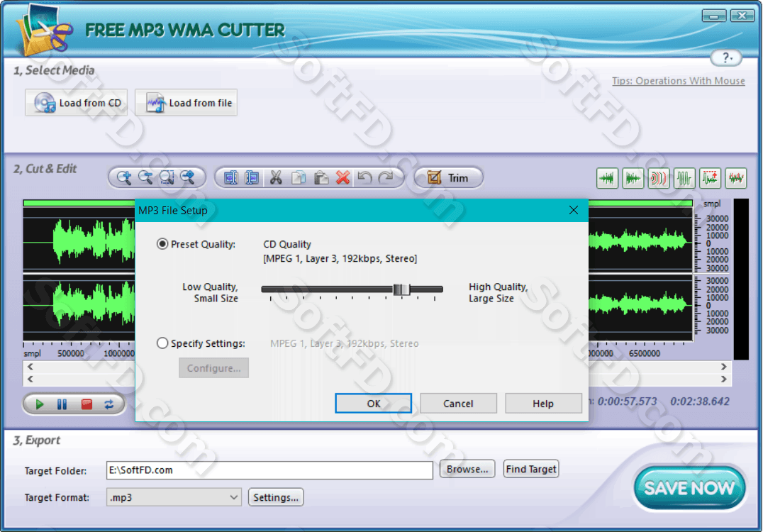Paste audio using the clipboard icon
The width and height of the screenshot is (763, 532).
point(321,177)
